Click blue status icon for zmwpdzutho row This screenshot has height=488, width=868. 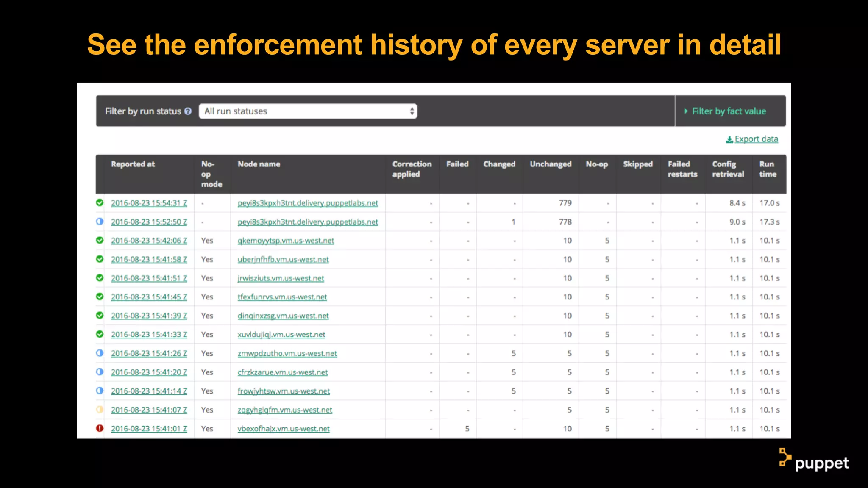[100, 353]
